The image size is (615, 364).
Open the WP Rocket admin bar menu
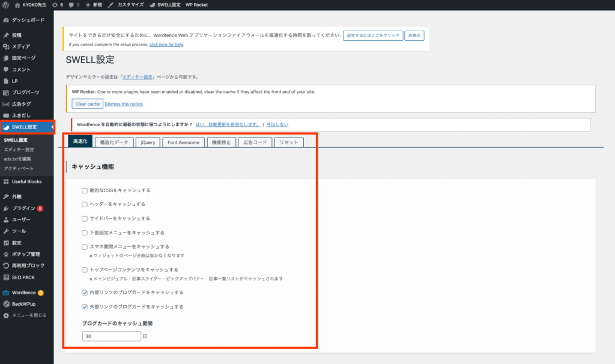(x=197, y=5)
